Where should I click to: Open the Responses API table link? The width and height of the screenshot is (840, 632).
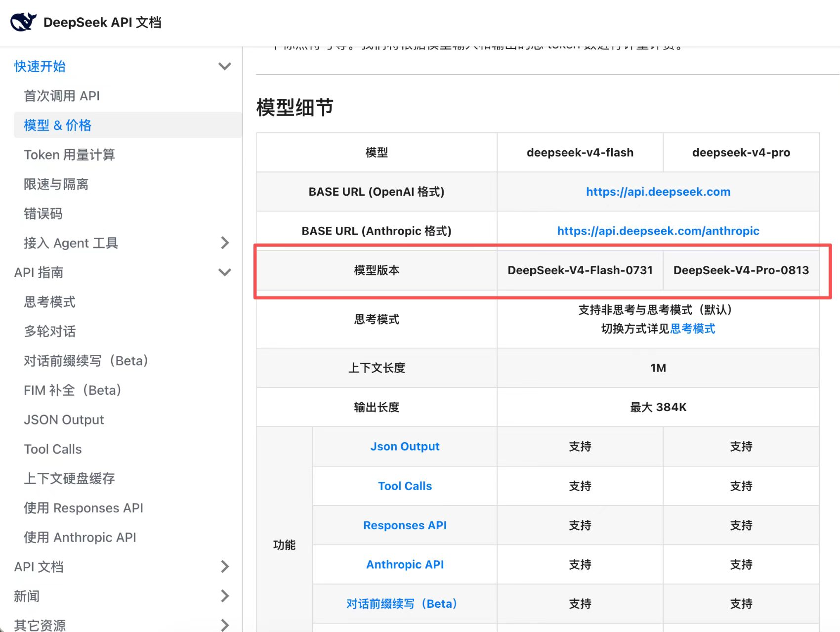click(405, 525)
